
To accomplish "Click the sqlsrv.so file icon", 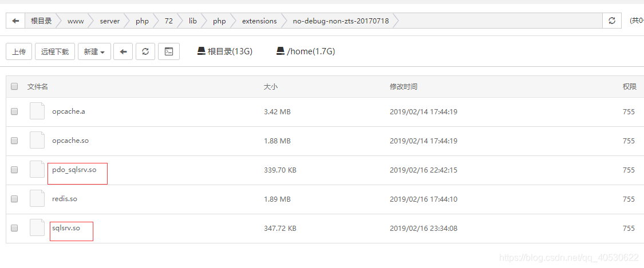I will point(37,228).
